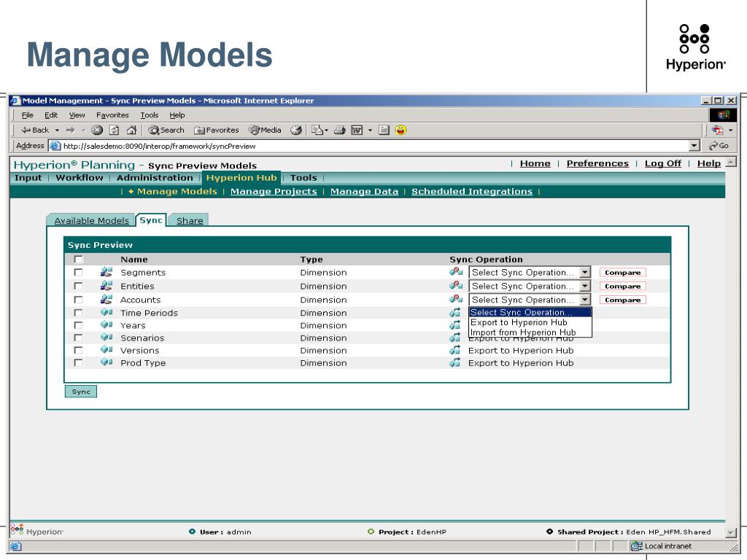Open the Media toolbar button

tap(265, 130)
